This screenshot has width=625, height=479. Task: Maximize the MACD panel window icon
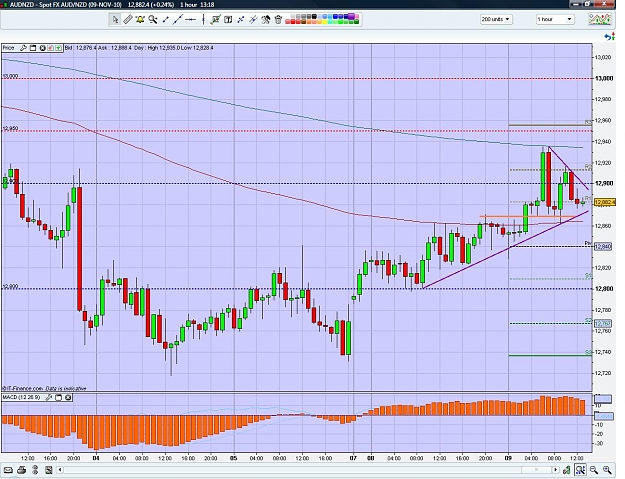59,397
